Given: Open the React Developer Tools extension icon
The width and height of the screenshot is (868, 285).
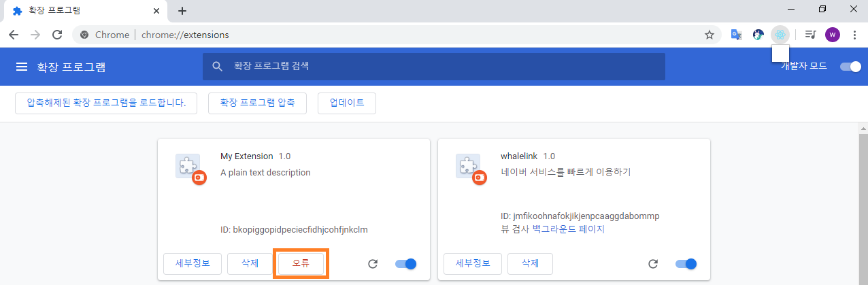Looking at the screenshot, I should [780, 35].
